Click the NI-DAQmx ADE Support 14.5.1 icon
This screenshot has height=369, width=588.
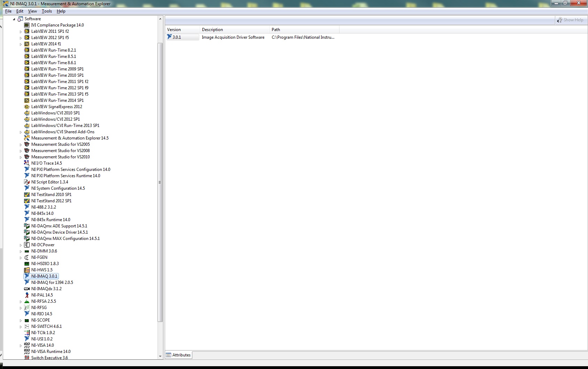tap(27, 226)
